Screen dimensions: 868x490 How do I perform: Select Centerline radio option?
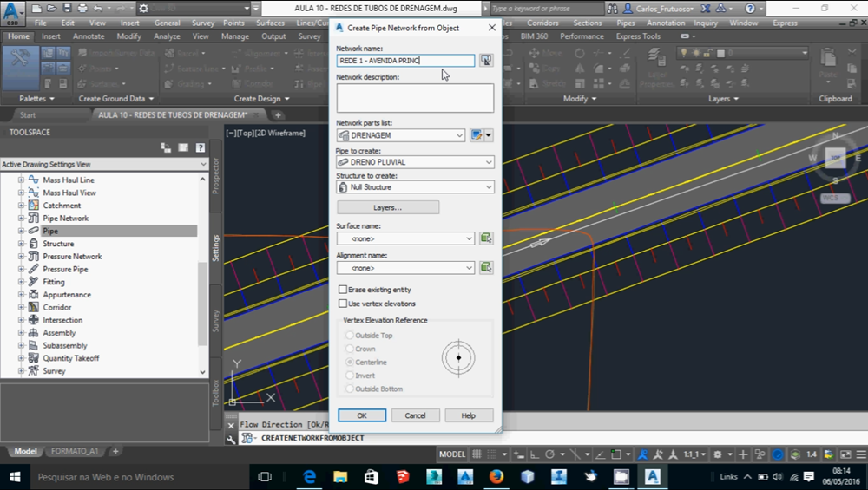(x=349, y=362)
